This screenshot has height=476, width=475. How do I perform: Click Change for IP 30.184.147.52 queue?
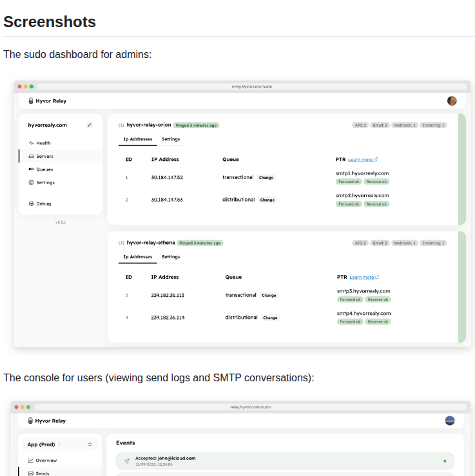pos(266,178)
